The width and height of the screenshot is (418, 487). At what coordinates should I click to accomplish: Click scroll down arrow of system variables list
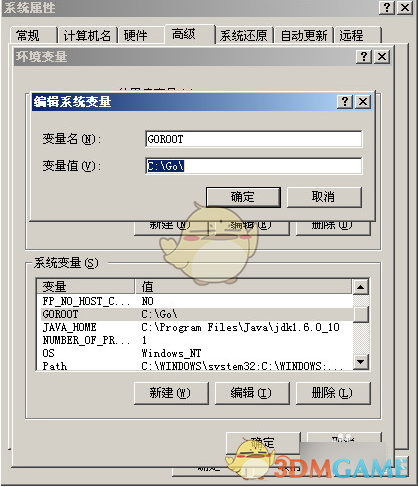point(360,361)
